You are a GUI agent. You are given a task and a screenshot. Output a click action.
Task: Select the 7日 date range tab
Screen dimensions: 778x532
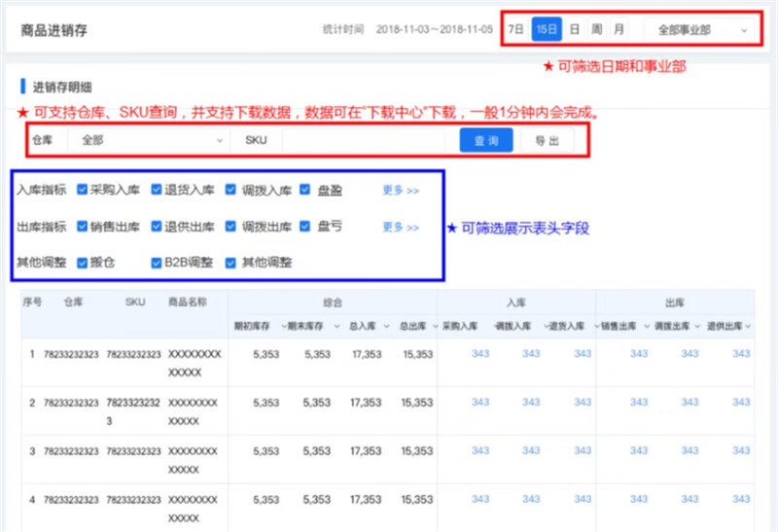(515, 30)
